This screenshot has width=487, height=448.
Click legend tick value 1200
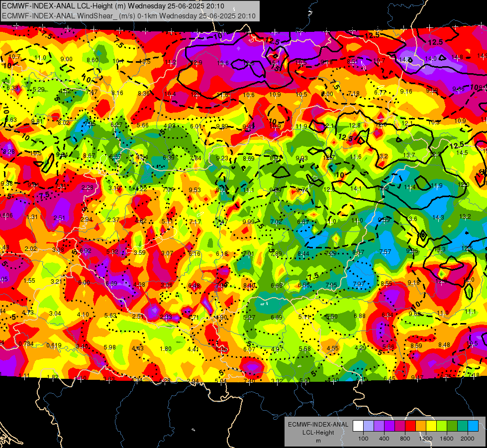coord(426,439)
